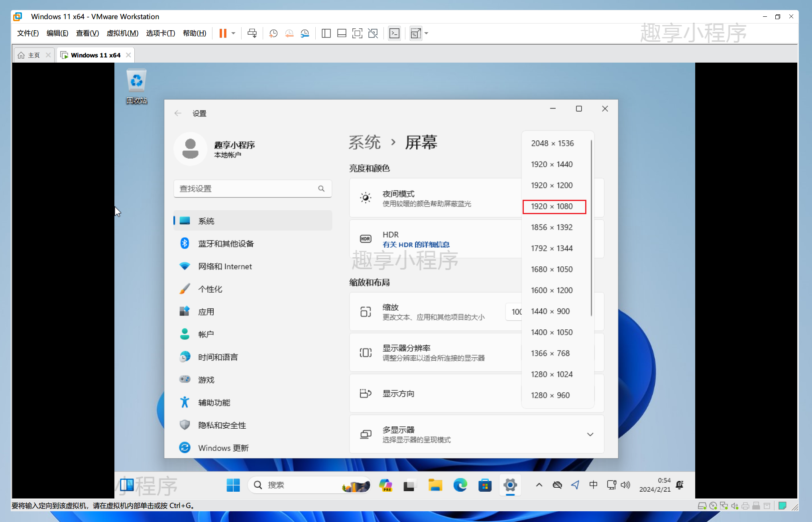Image resolution: width=812 pixels, height=522 pixels.
Task: Click the 查找设置 search field
Action: tap(252, 189)
